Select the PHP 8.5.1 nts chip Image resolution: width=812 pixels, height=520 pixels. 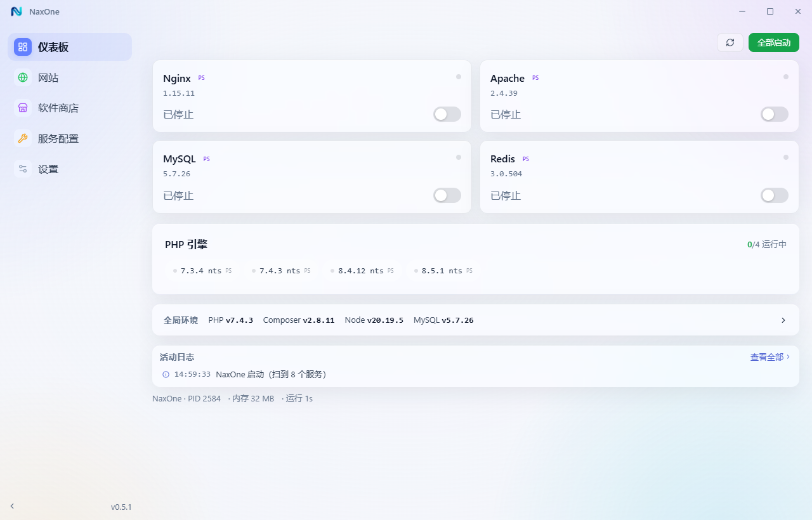[443, 271]
